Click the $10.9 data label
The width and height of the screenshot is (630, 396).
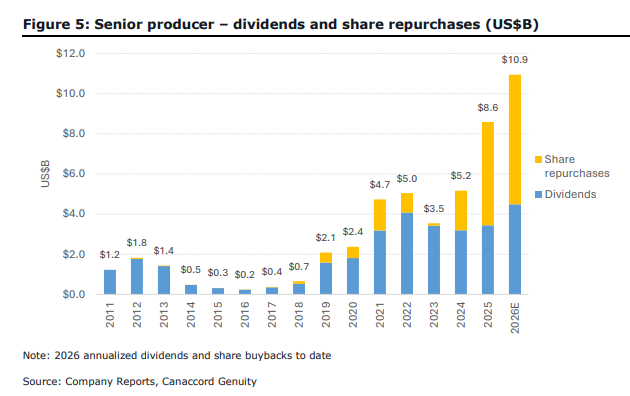[x=515, y=60]
